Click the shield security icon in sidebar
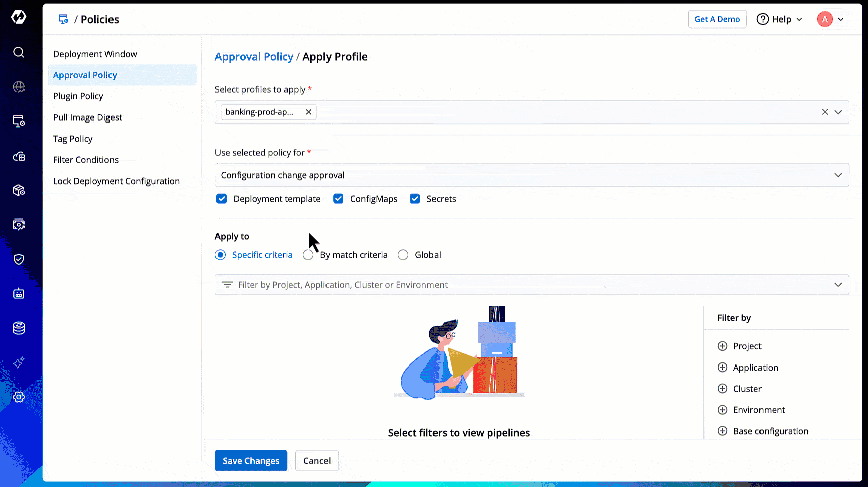This screenshot has width=868, height=487. [19, 259]
